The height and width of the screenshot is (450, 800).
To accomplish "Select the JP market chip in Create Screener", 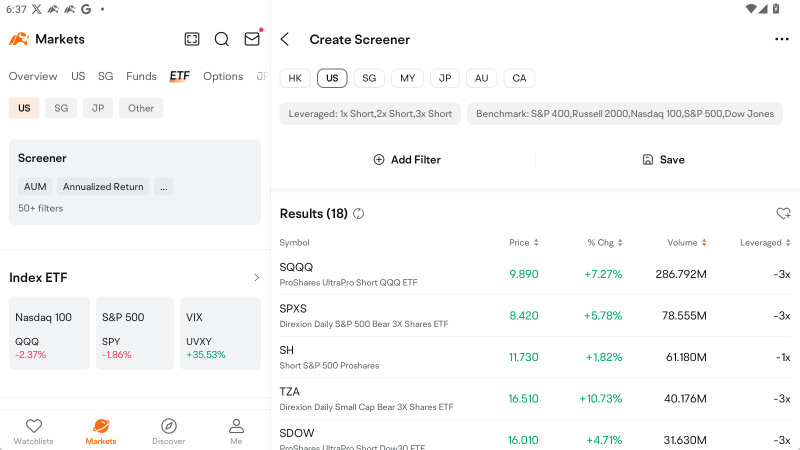I will (445, 78).
